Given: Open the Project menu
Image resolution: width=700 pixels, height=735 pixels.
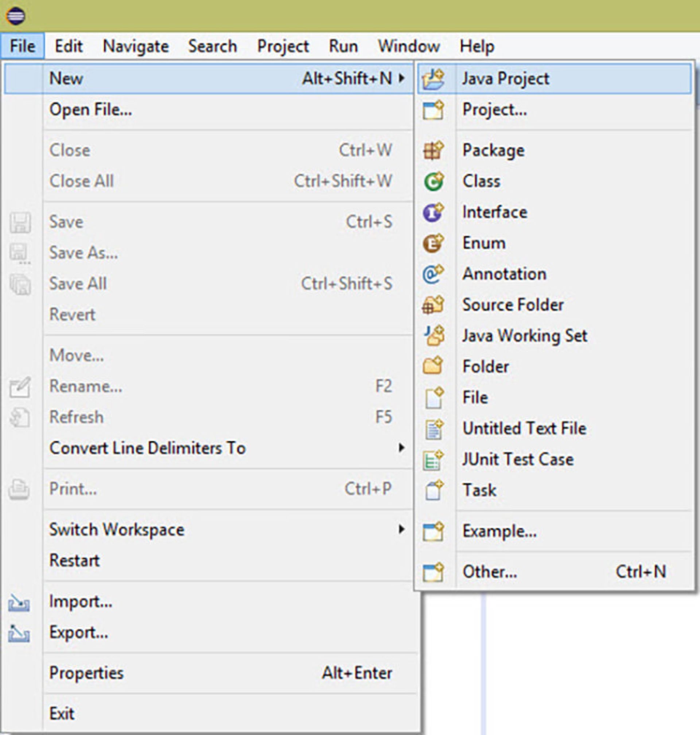Looking at the screenshot, I should [x=283, y=47].
